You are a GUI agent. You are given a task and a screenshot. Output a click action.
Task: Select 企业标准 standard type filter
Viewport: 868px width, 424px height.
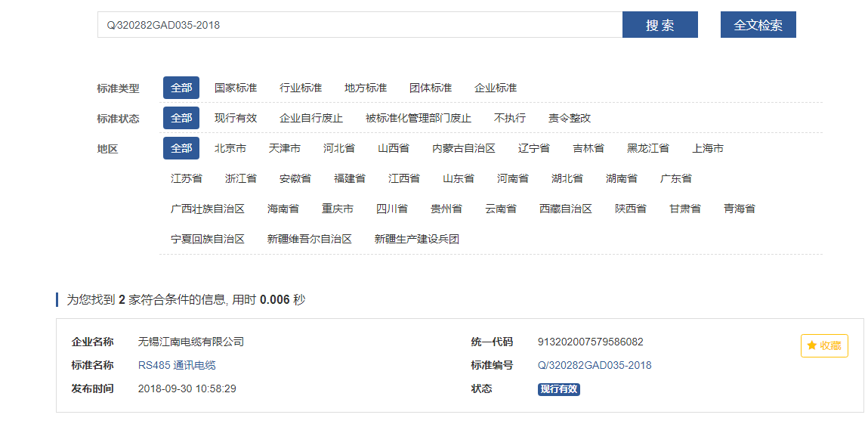pos(496,88)
